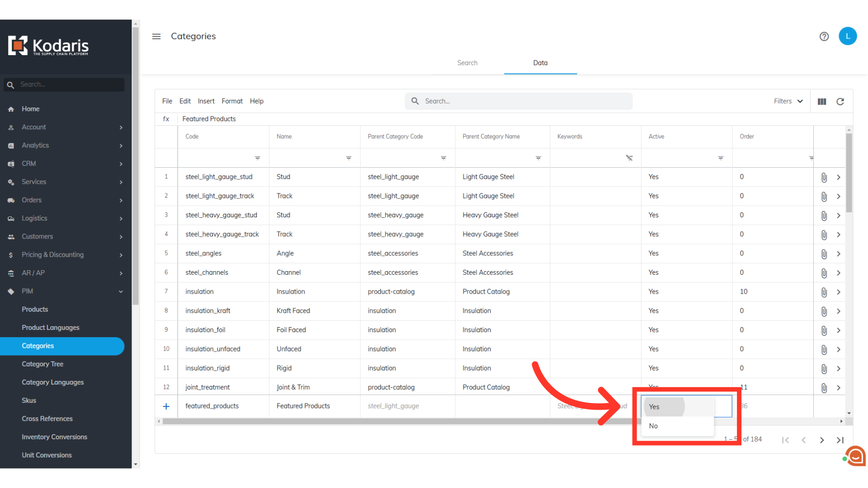Open the chat support bubble icon
This screenshot has height=488, width=868.
coord(855,456)
